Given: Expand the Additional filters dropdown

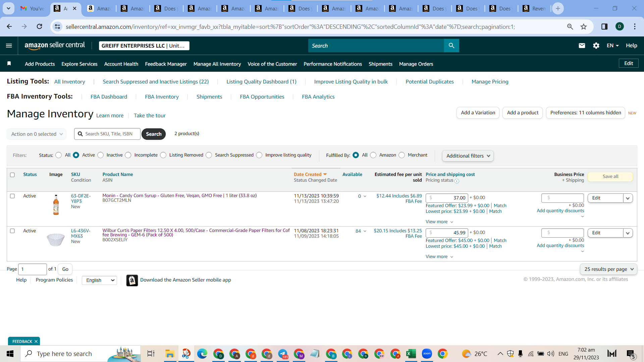Looking at the screenshot, I should [x=468, y=156].
